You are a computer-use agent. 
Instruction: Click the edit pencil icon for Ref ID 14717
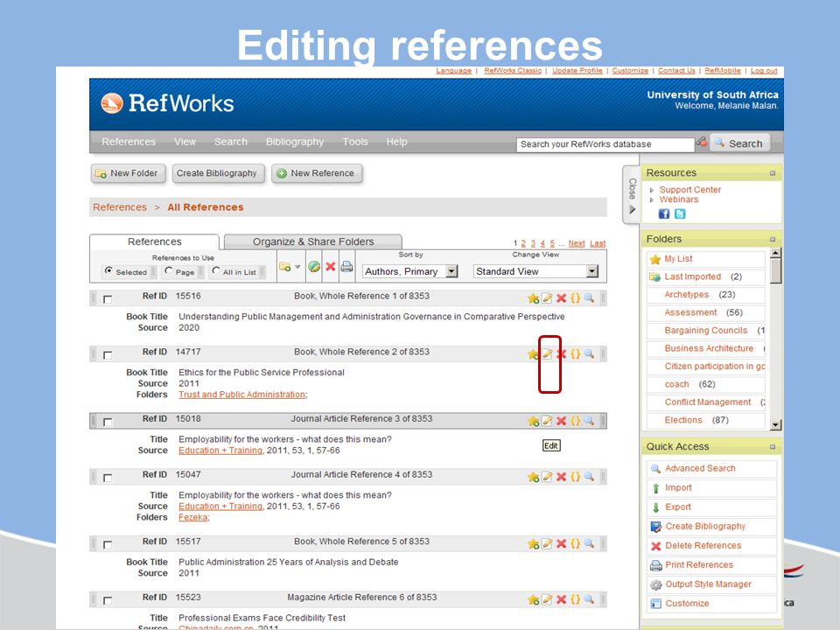click(547, 353)
